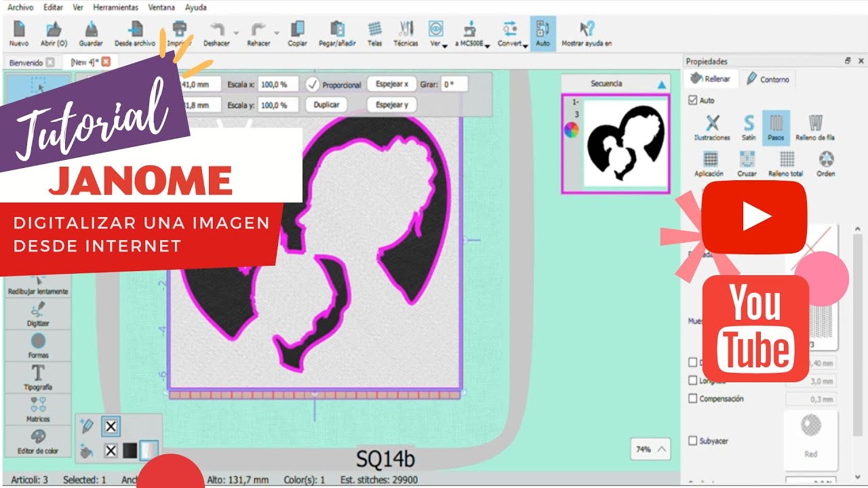868x488 pixels.
Task: Select the black fill swatch
Action: point(130,451)
